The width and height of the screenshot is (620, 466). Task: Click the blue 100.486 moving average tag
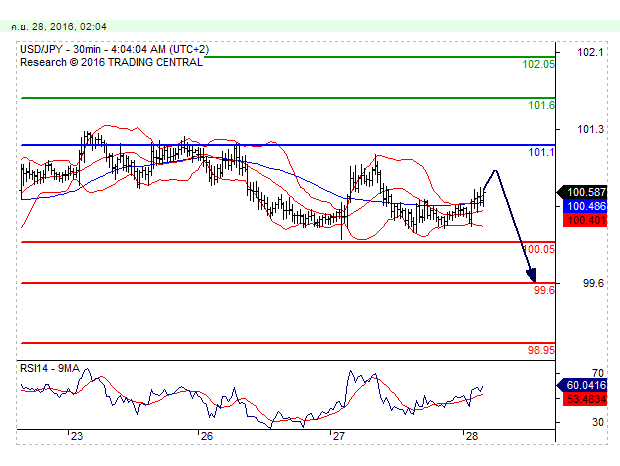(585, 206)
